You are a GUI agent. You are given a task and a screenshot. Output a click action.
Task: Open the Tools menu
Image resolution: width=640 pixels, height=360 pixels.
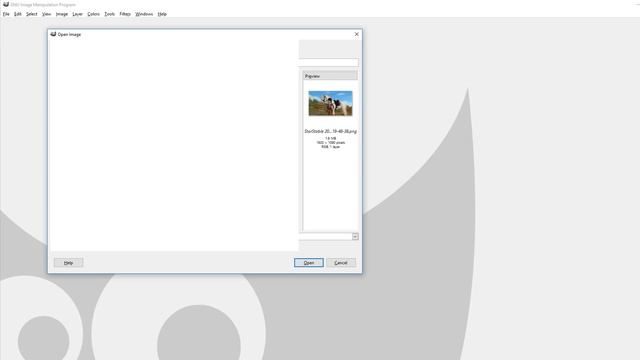(109, 14)
